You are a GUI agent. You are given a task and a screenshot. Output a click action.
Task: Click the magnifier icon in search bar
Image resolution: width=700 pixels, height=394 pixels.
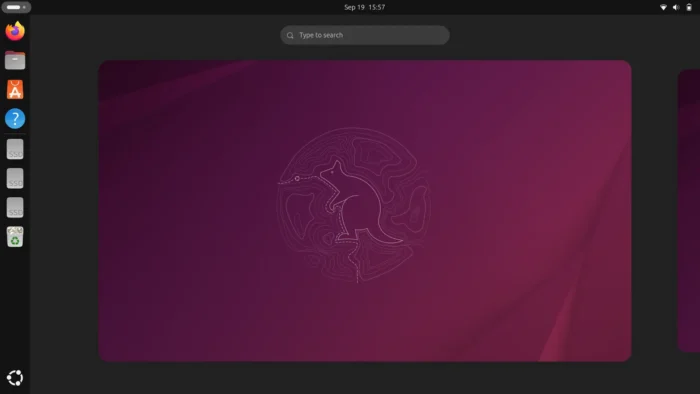pos(290,35)
